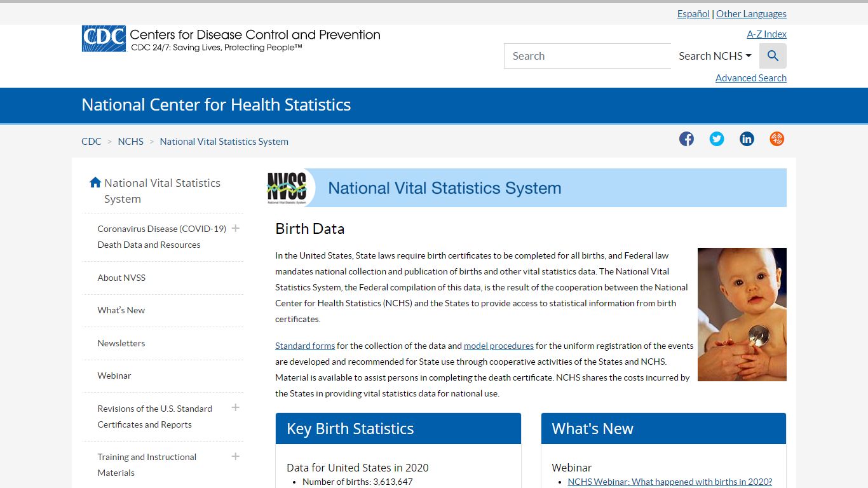Click the CDC logo

(x=104, y=39)
